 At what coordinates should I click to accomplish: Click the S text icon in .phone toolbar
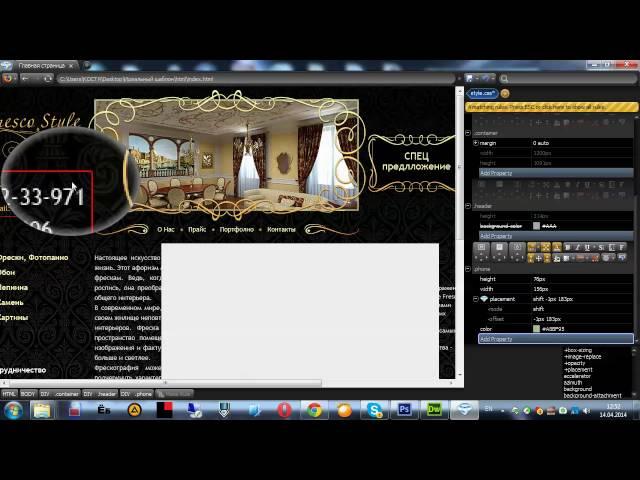[601, 247]
